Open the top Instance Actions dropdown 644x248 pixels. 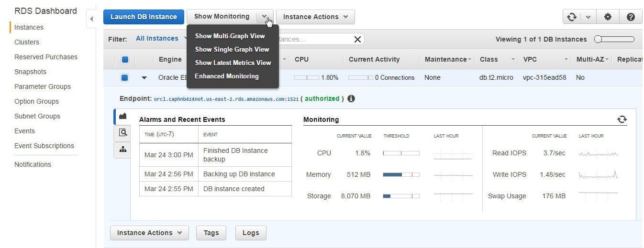[315, 17]
